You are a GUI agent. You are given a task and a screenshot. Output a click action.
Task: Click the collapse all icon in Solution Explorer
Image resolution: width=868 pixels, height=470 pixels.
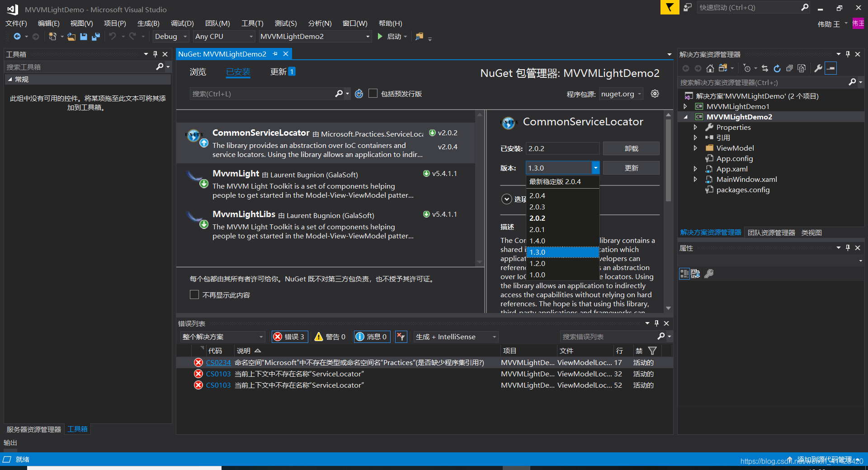(789, 68)
